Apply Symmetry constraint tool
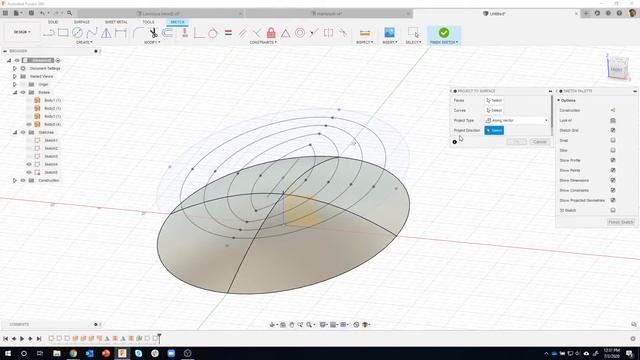640x360 pixels. click(x=329, y=33)
